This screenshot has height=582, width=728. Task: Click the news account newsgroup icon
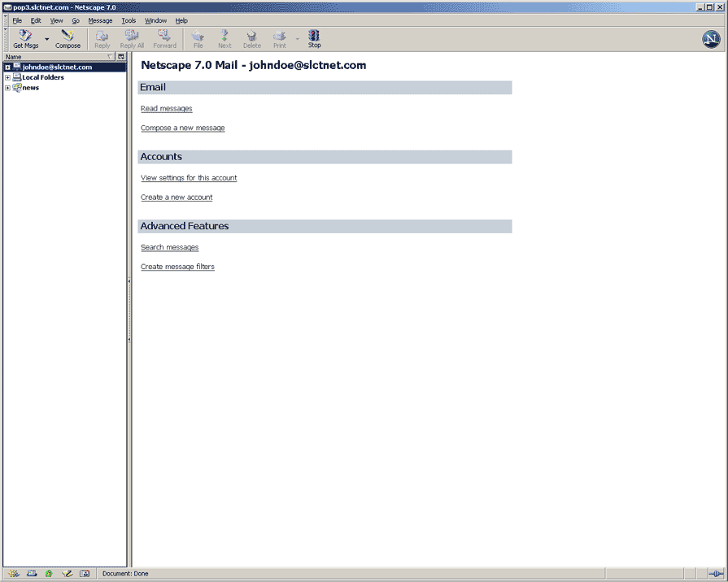[17, 87]
